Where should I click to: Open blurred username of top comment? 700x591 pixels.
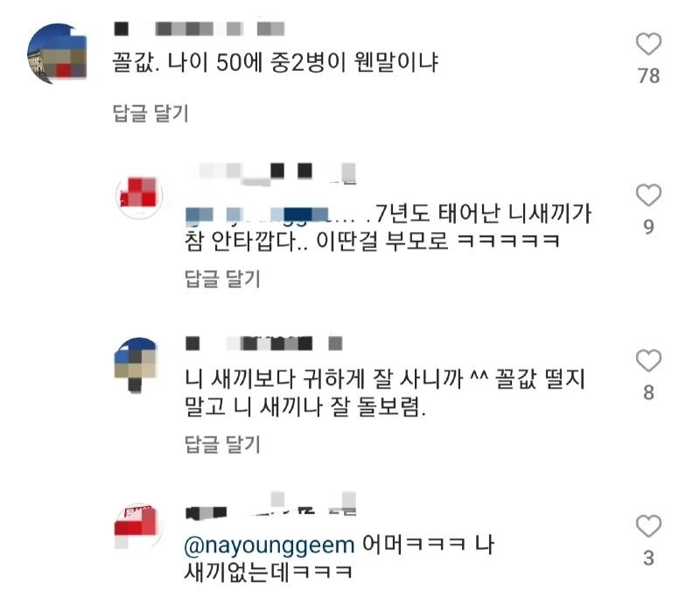coord(199,29)
